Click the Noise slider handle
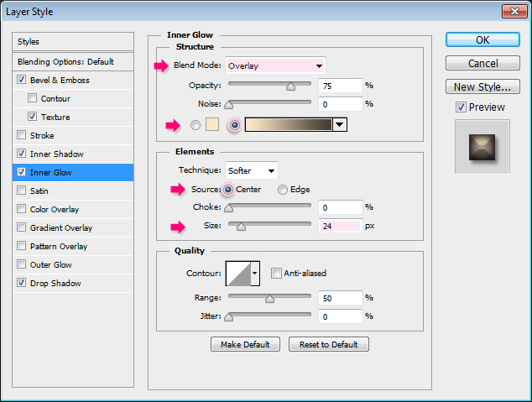This screenshot has width=532, height=402. tap(229, 105)
